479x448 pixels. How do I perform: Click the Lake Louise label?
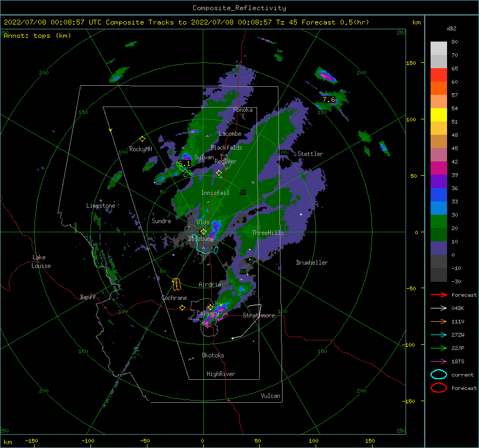pyautogui.click(x=41, y=262)
